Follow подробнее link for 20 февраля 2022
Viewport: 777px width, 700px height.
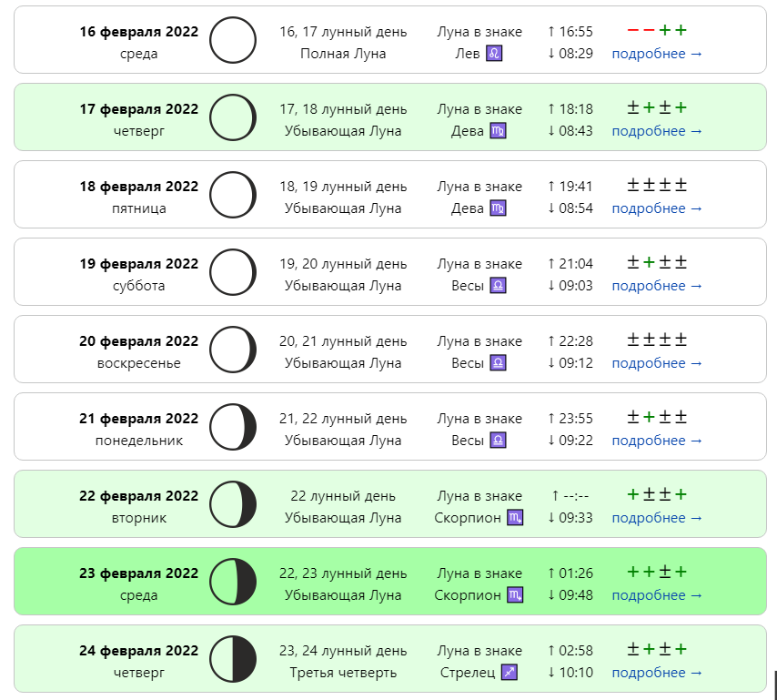(x=657, y=363)
